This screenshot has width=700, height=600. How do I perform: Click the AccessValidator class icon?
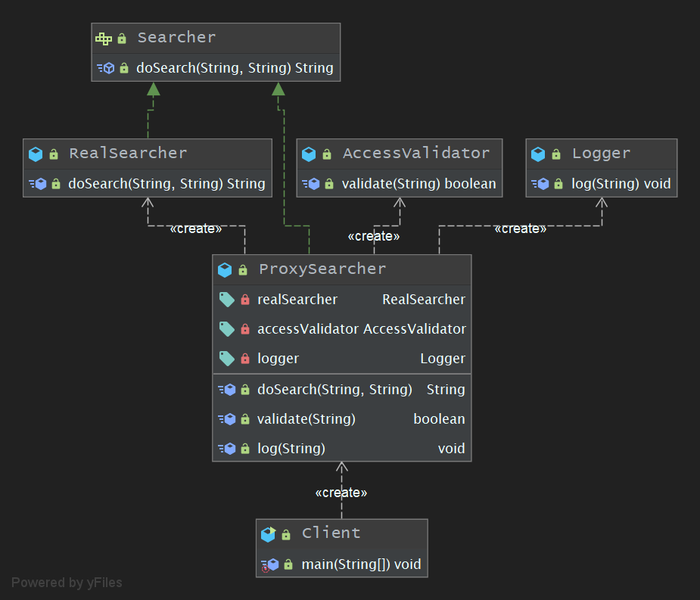coord(308,154)
